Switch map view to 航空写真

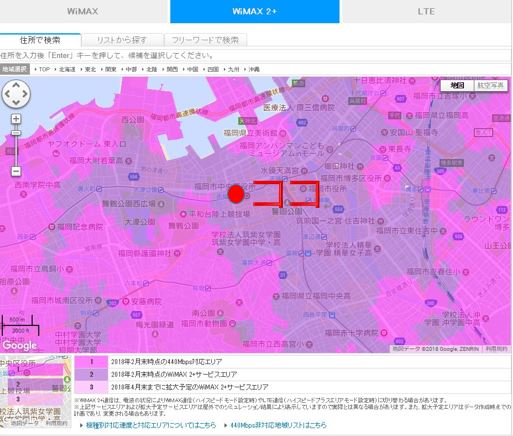pyautogui.click(x=490, y=86)
